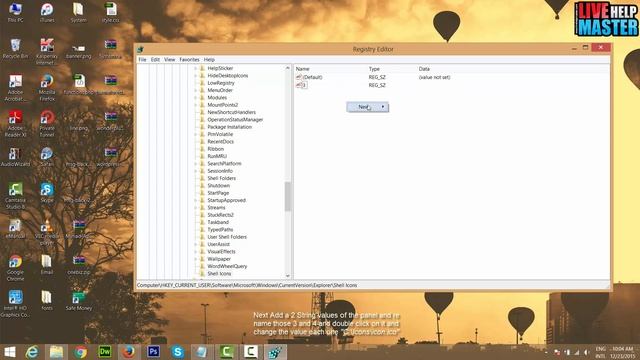The width and height of the screenshot is (640, 360).
Task: Open the This PC desktop icon
Action: coord(16,12)
